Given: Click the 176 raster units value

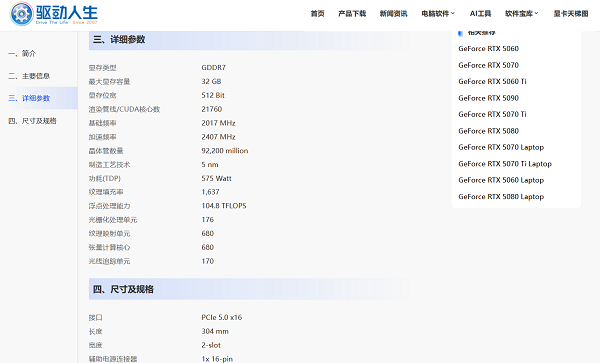Looking at the screenshot, I should point(208,220).
